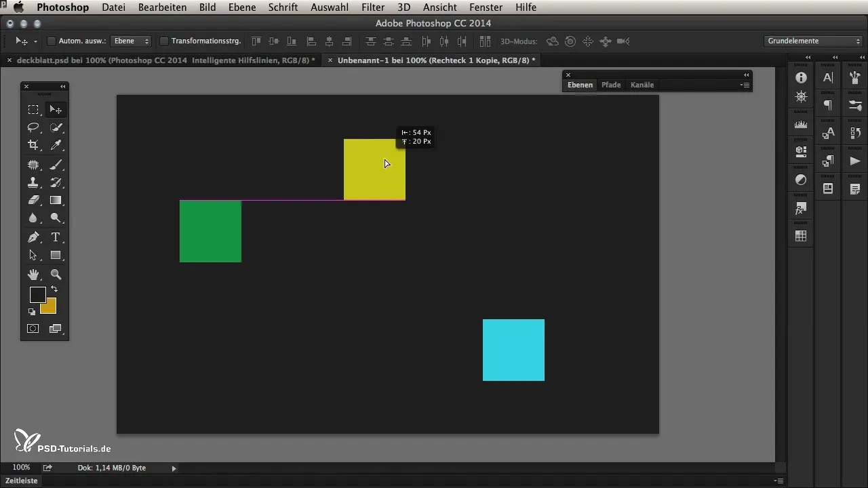Open the Datei menu
The width and height of the screenshot is (868, 488).
point(115,7)
